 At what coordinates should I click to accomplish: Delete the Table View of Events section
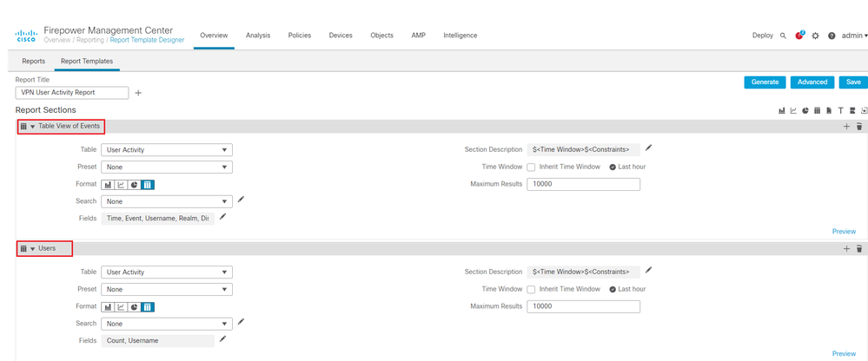(859, 127)
